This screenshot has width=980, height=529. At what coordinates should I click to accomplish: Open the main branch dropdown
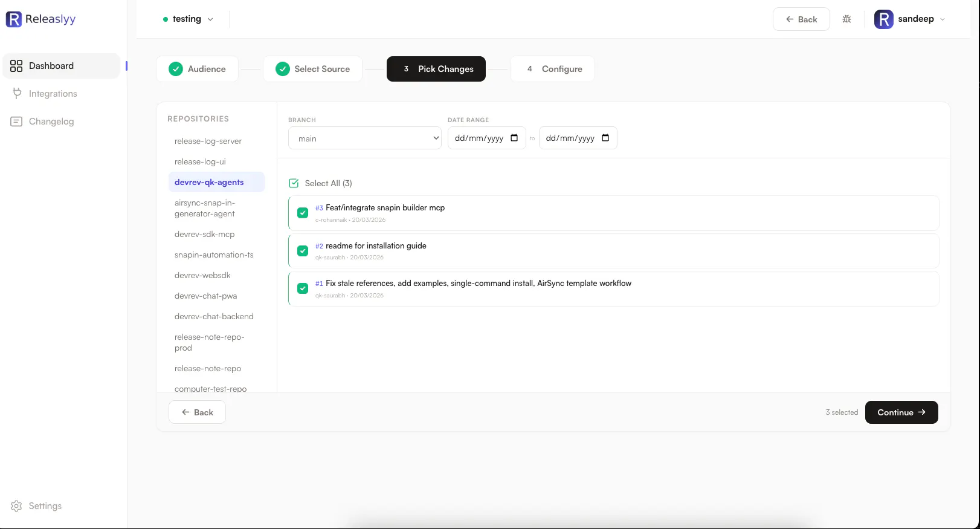[x=365, y=138]
